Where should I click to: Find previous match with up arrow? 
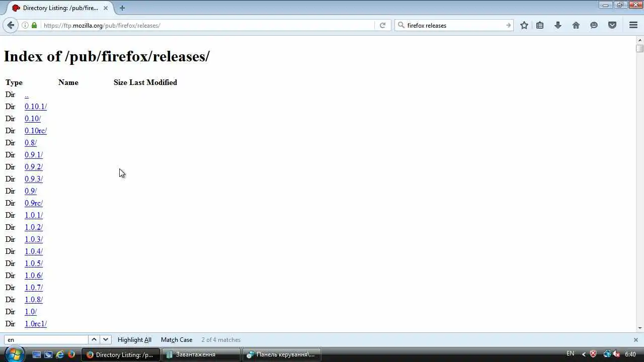[94, 339]
